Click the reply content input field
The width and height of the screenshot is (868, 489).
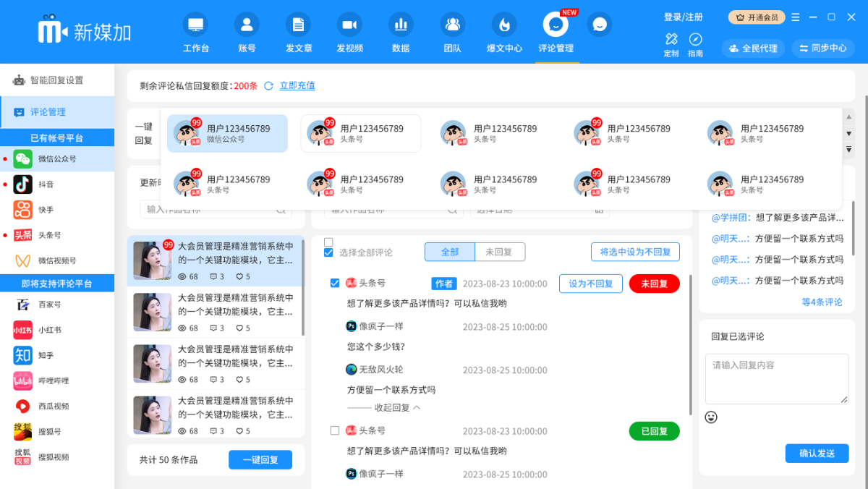[776, 378]
